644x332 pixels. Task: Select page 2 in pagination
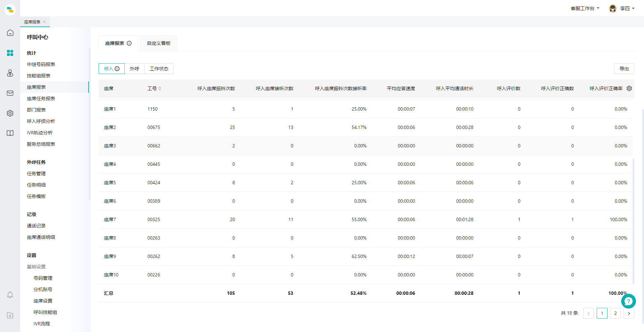pyautogui.click(x=615, y=313)
